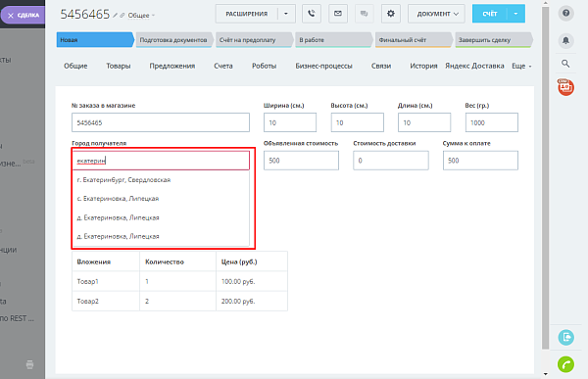Click the Высота (см.) input field

(x=357, y=122)
